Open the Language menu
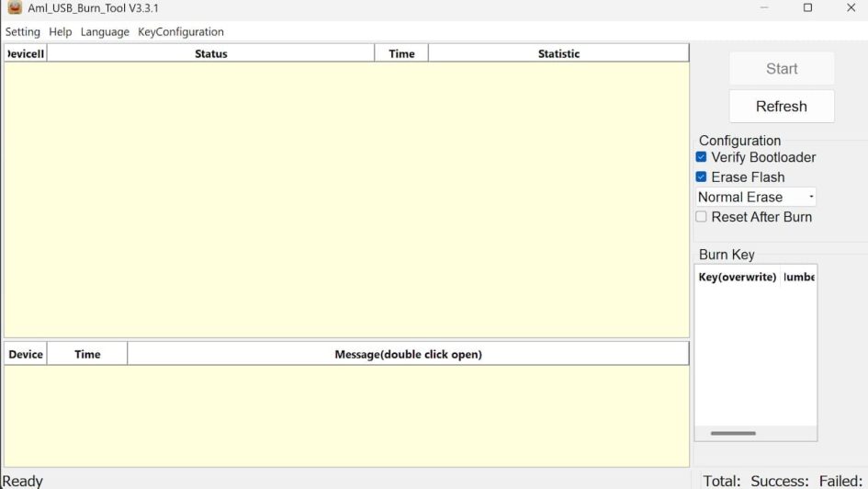The width and height of the screenshot is (868, 489). (x=105, y=31)
